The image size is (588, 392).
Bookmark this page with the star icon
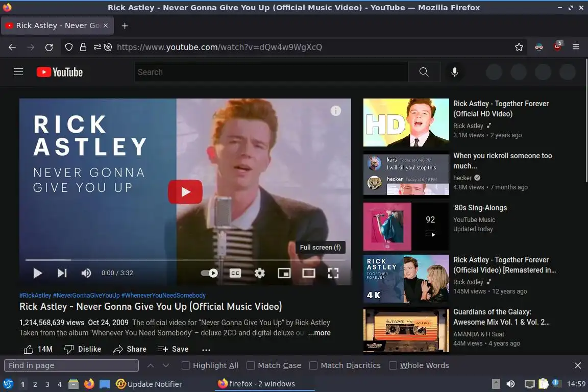(x=519, y=47)
